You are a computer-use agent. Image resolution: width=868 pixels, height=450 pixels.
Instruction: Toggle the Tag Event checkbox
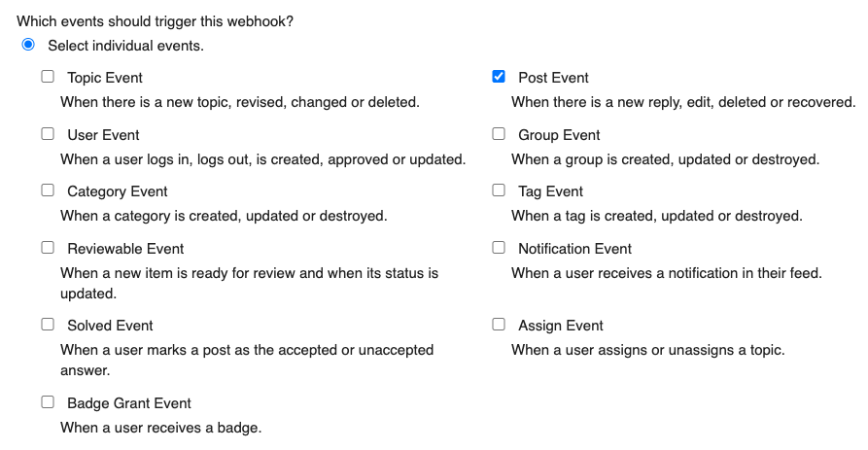[x=499, y=190]
